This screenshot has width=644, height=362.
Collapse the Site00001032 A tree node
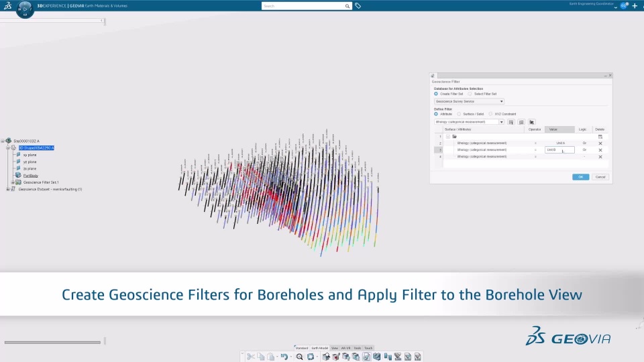tap(3, 141)
